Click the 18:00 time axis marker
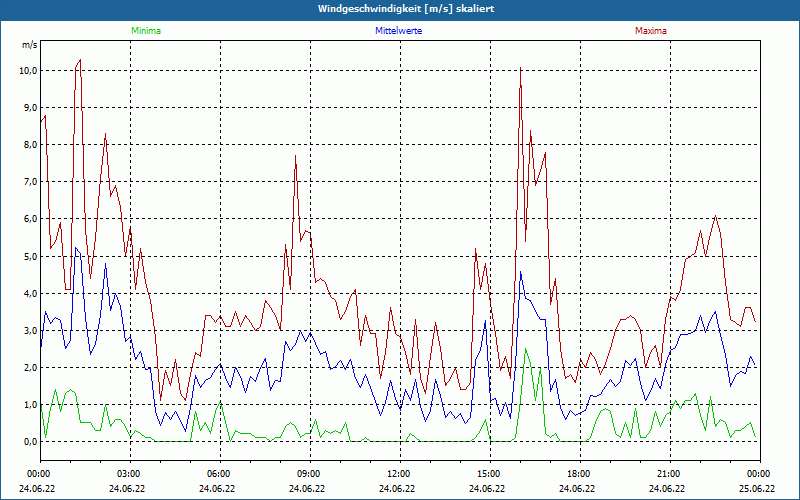The height and width of the screenshot is (500, 800). click(x=579, y=474)
